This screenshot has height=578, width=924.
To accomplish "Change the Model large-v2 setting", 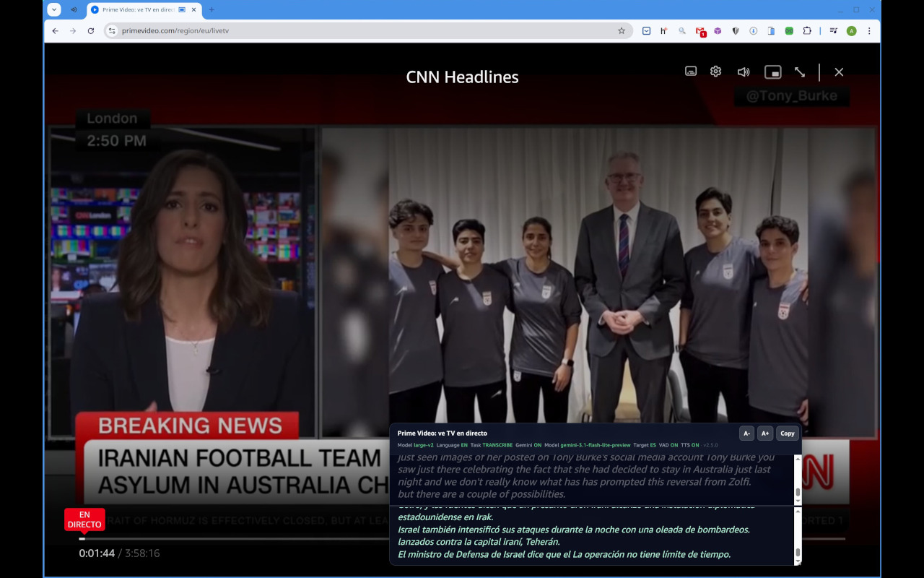I will click(x=416, y=445).
